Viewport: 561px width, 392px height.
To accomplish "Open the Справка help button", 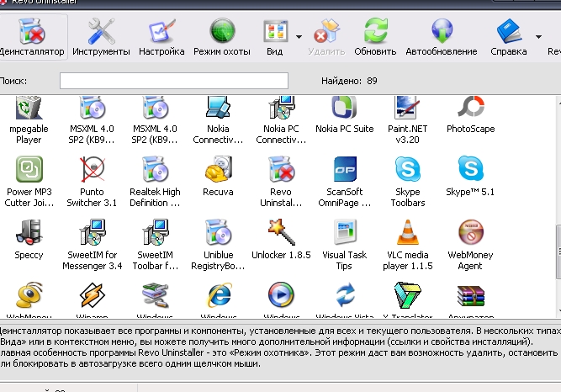I will tap(509, 38).
